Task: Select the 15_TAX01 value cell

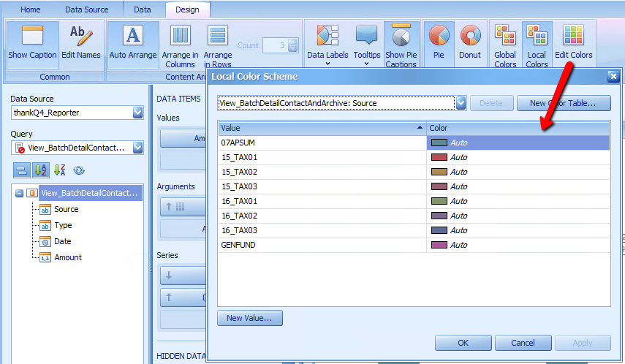Action: [x=322, y=157]
